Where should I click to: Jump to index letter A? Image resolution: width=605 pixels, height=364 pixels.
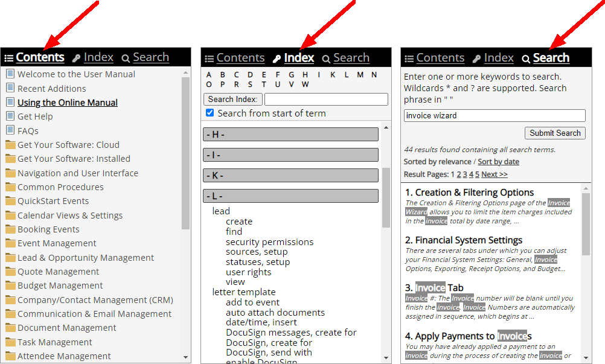pyautogui.click(x=209, y=75)
